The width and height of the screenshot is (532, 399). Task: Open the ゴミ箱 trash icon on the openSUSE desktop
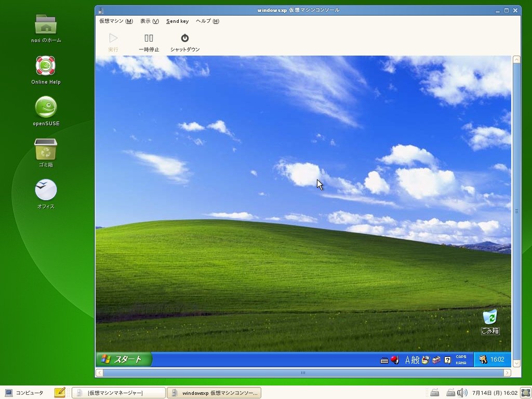click(x=46, y=153)
